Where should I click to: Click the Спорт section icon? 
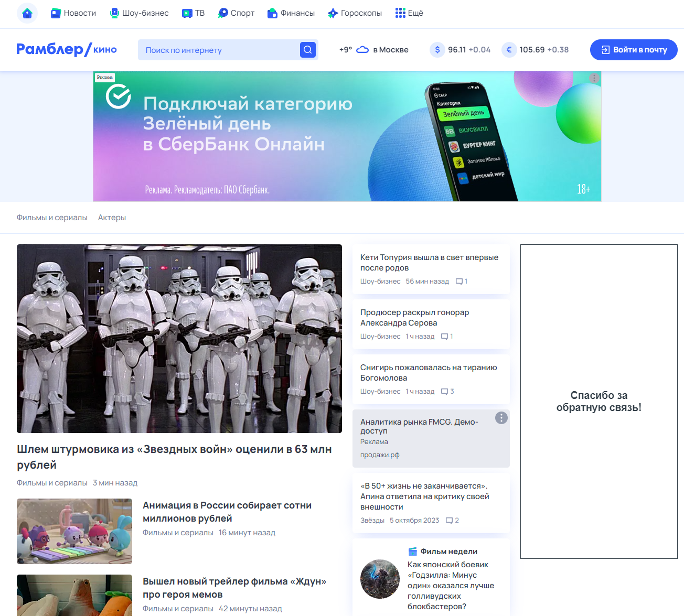point(223,13)
